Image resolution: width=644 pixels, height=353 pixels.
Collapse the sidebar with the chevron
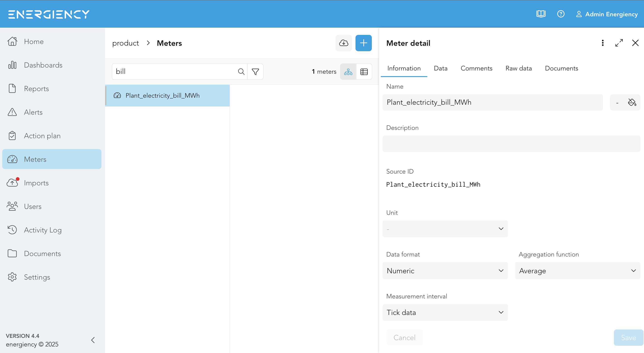[x=93, y=340]
